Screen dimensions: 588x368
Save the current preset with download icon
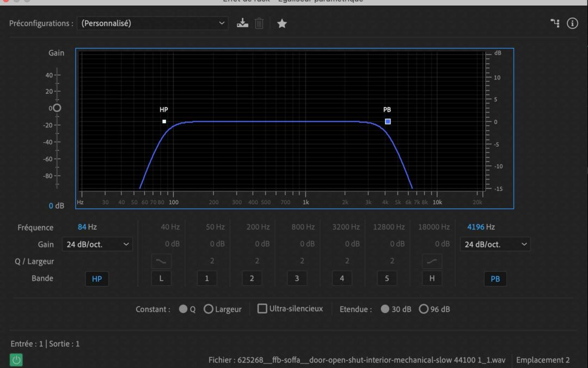(242, 23)
